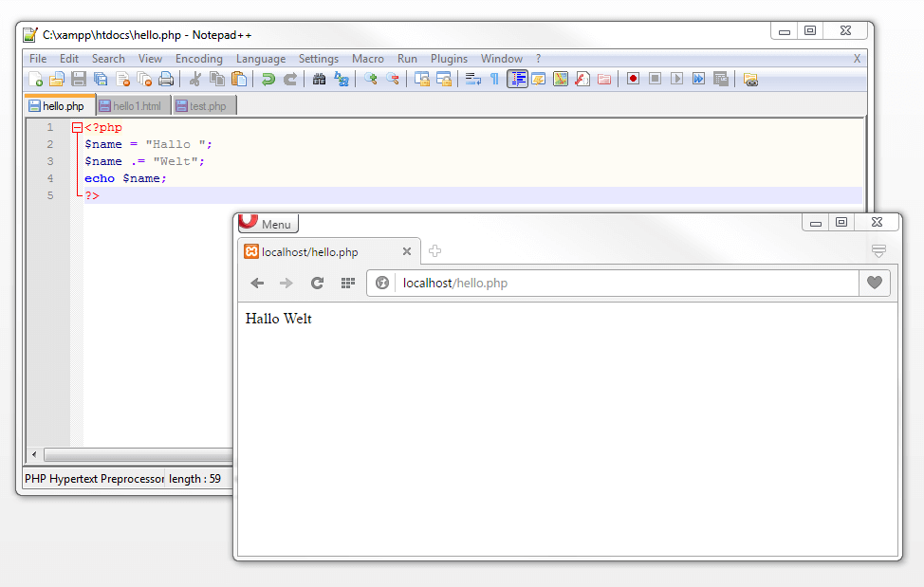This screenshot has height=587, width=924.
Task: Start macro recording with the red dot
Action: (633, 79)
